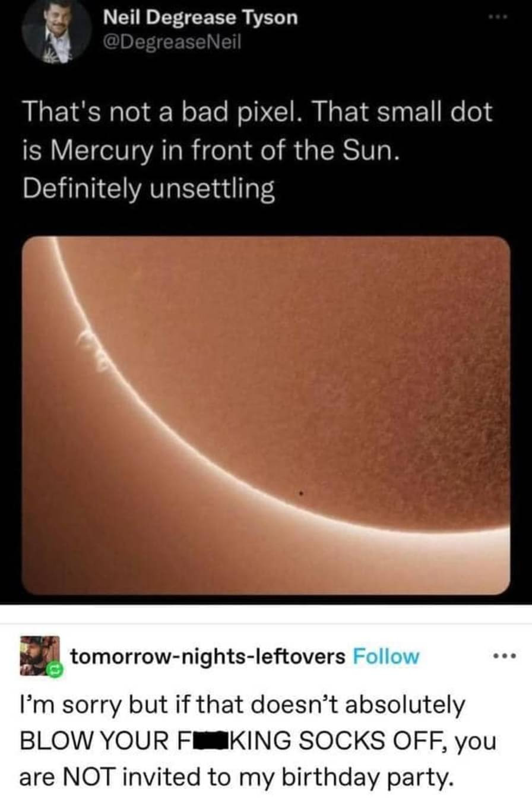Open the Tumblr post's ellipsis menu
This screenshot has width=532, height=802.
pyautogui.click(x=502, y=657)
